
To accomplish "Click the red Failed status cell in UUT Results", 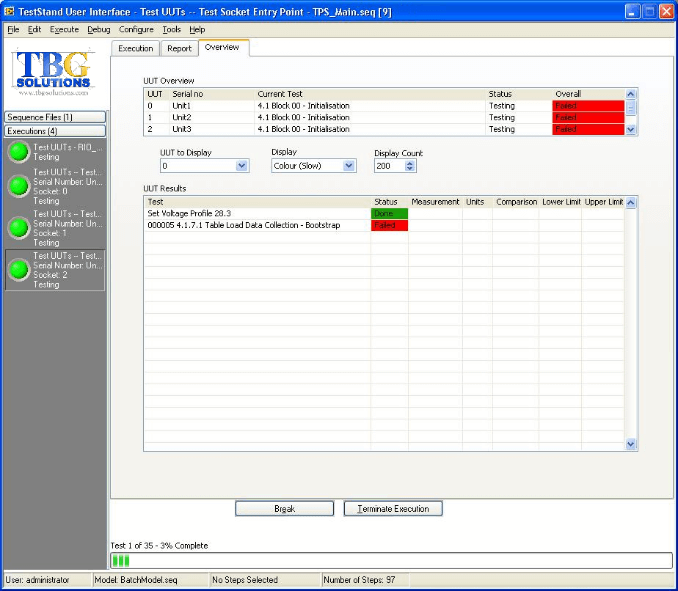I will [x=389, y=226].
